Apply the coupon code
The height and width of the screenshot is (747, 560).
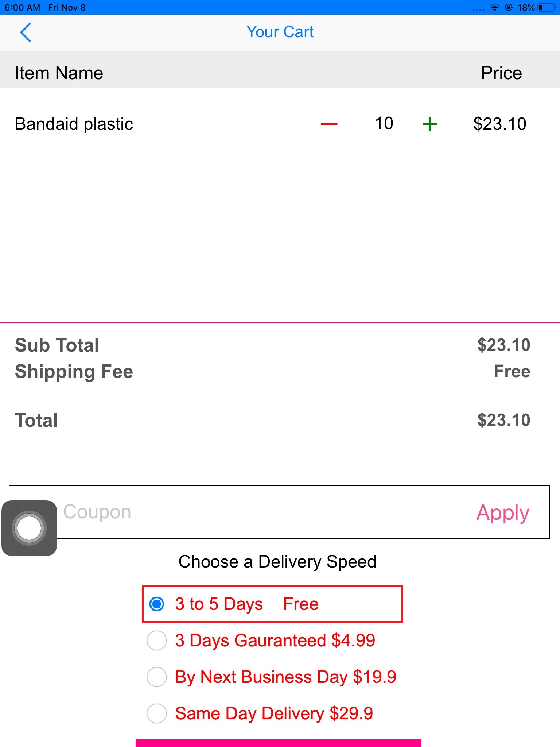pos(502,512)
